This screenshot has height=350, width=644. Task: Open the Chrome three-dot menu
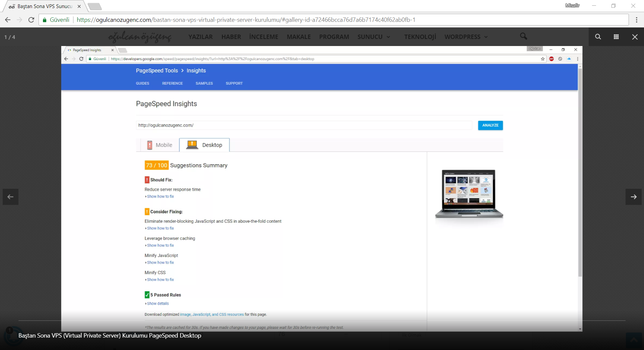coord(636,20)
